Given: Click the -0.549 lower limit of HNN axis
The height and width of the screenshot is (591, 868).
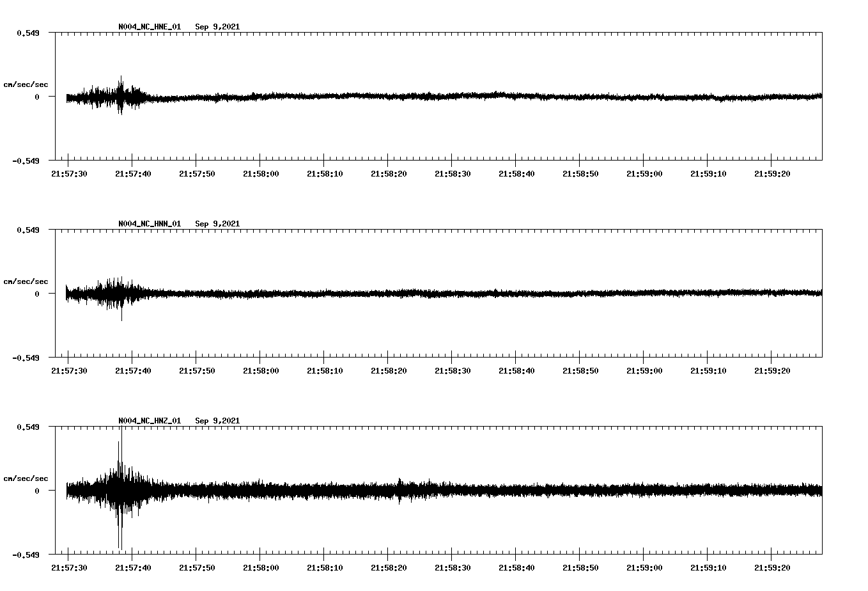Looking at the screenshot, I should 26,358.
